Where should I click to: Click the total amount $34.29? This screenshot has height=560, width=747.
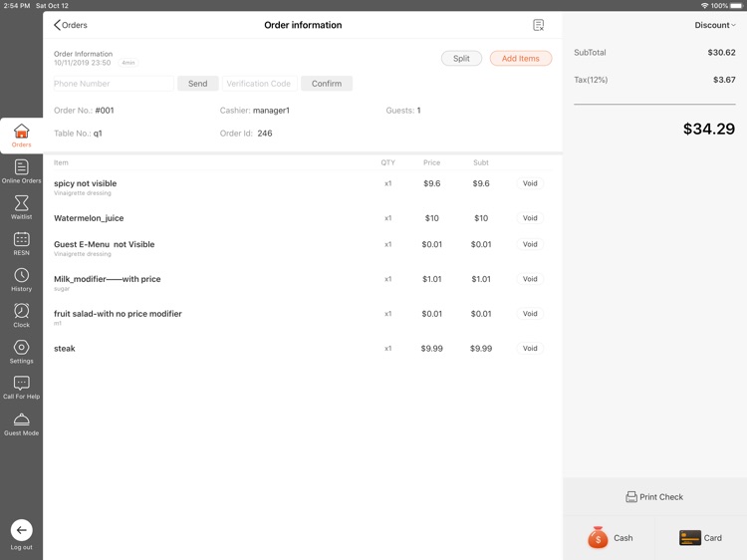(709, 129)
